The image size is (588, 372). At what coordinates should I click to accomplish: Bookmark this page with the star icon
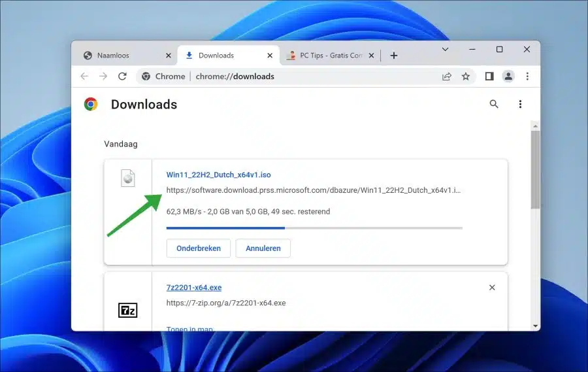coord(466,76)
